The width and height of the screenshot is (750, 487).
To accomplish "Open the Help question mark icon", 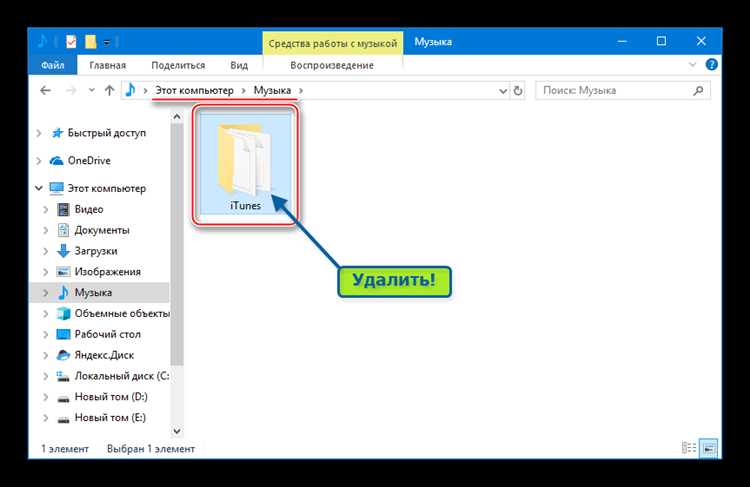I will (711, 64).
